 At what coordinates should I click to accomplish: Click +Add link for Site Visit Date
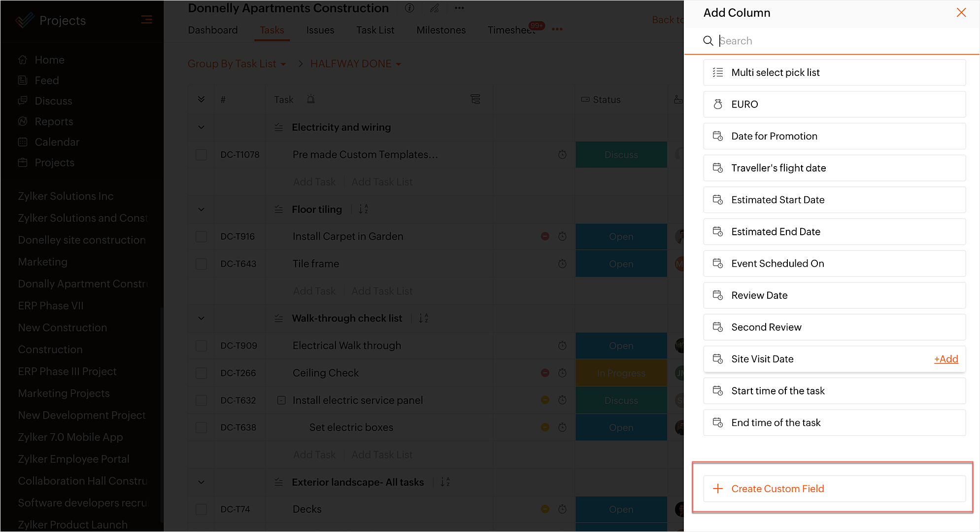946,359
